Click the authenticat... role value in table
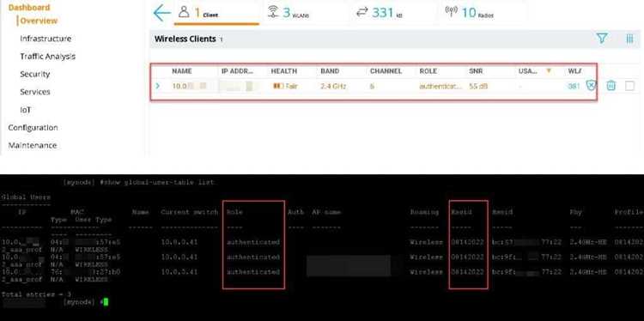Viewport: 644px width, 321px height. click(x=440, y=86)
